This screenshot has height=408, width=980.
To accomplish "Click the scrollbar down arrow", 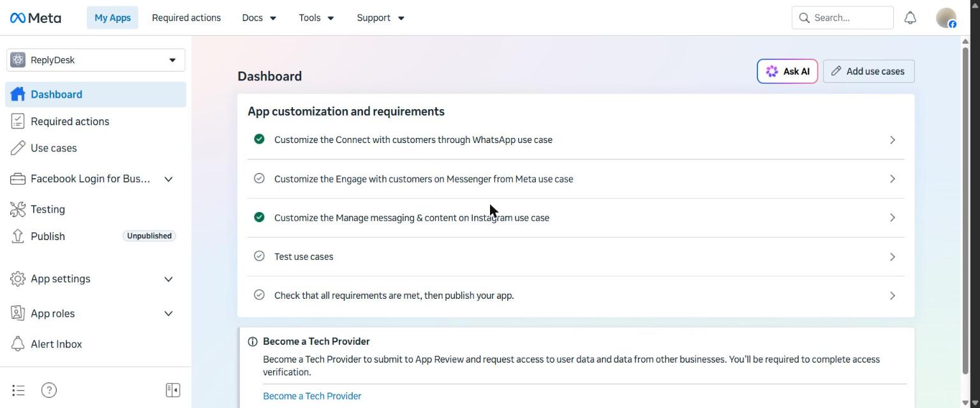I will [965, 403].
